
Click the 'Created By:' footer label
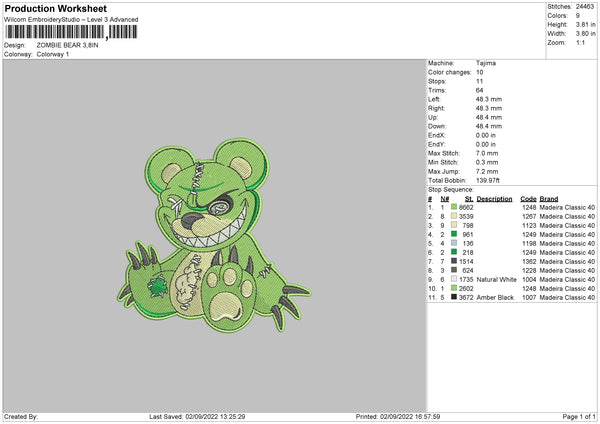[21, 416]
